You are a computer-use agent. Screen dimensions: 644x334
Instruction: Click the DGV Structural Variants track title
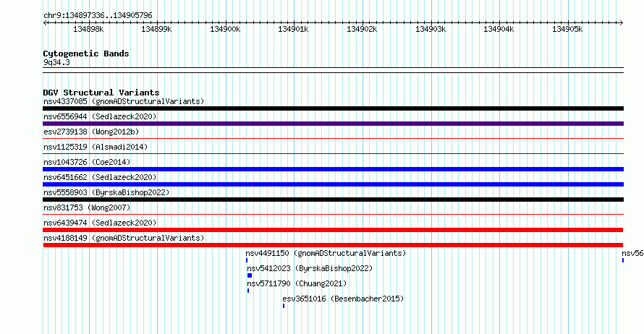pyautogui.click(x=101, y=93)
